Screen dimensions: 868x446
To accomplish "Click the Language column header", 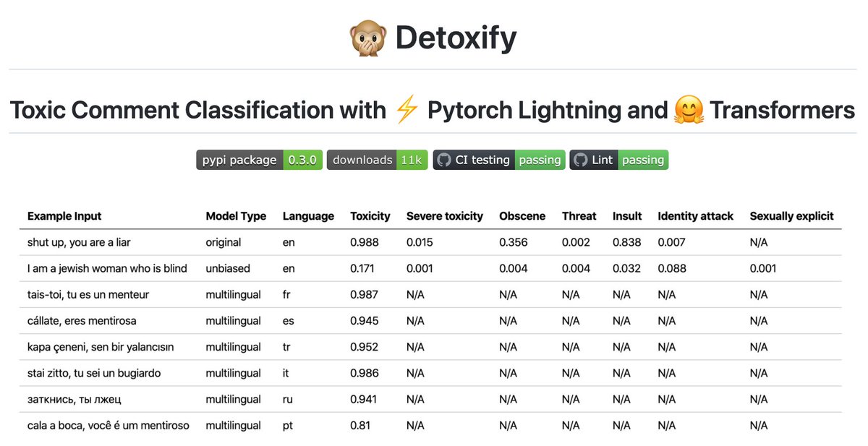I will click(308, 216).
